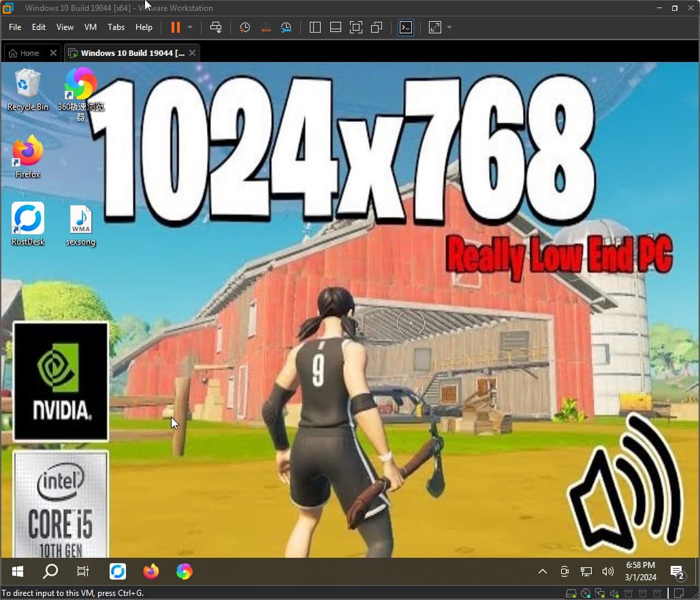Open the Tabs menu
This screenshot has width=700, height=600.
coord(116,27)
